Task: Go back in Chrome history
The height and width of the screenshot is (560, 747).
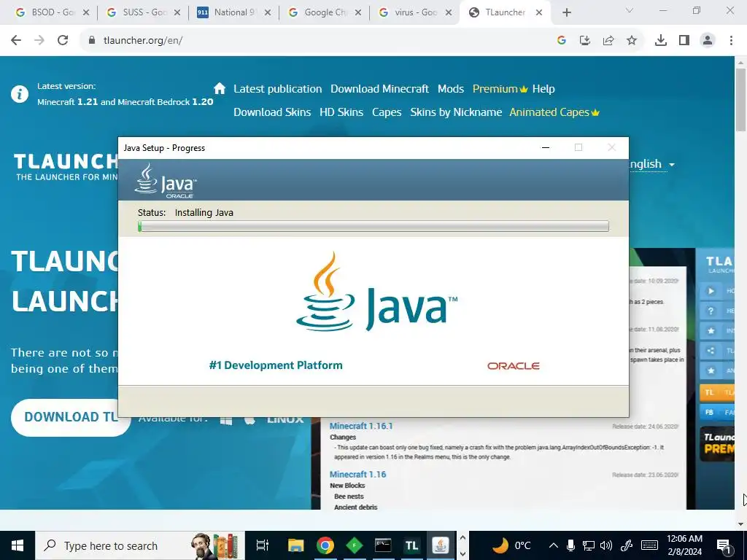Action: pos(16,41)
